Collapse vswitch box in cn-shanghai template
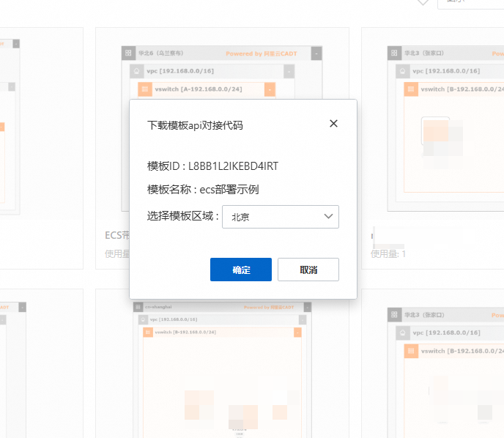The width and height of the screenshot is (504, 438). point(297,333)
